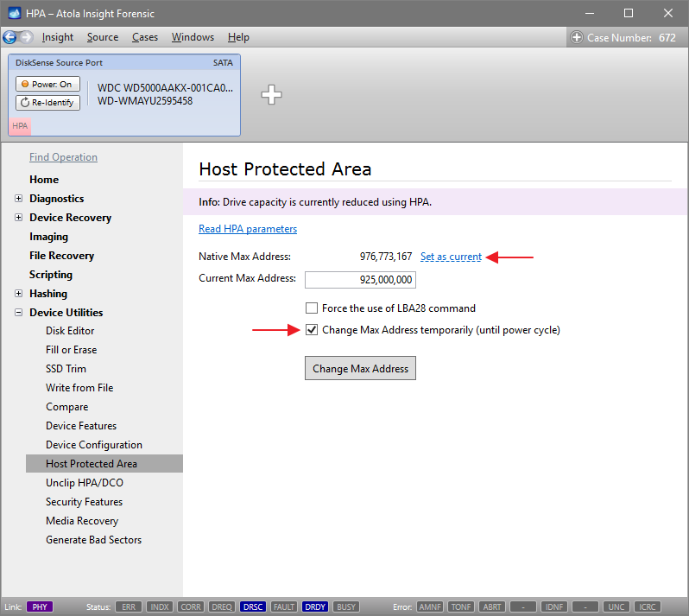This screenshot has width=689, height=616.
Task: Click the forward navigation arrow icon
Action: [x=26, y=37]
